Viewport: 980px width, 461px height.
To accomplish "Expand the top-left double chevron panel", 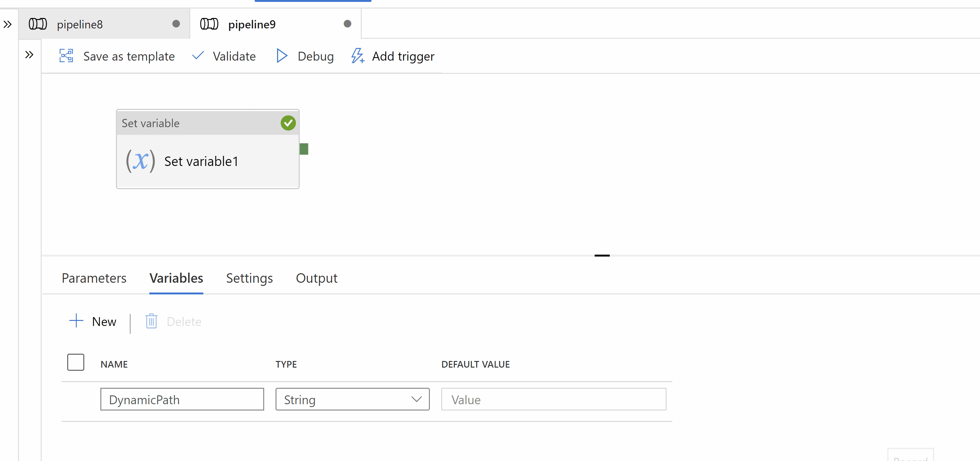I will [8, 24].
